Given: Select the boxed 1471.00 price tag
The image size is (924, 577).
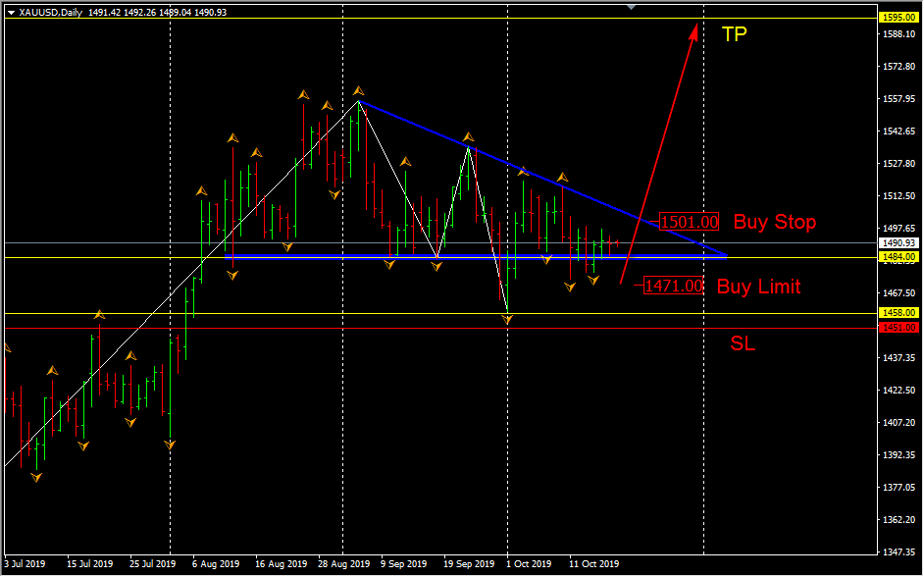Looking at the screenshot, I should coord(674,286).
